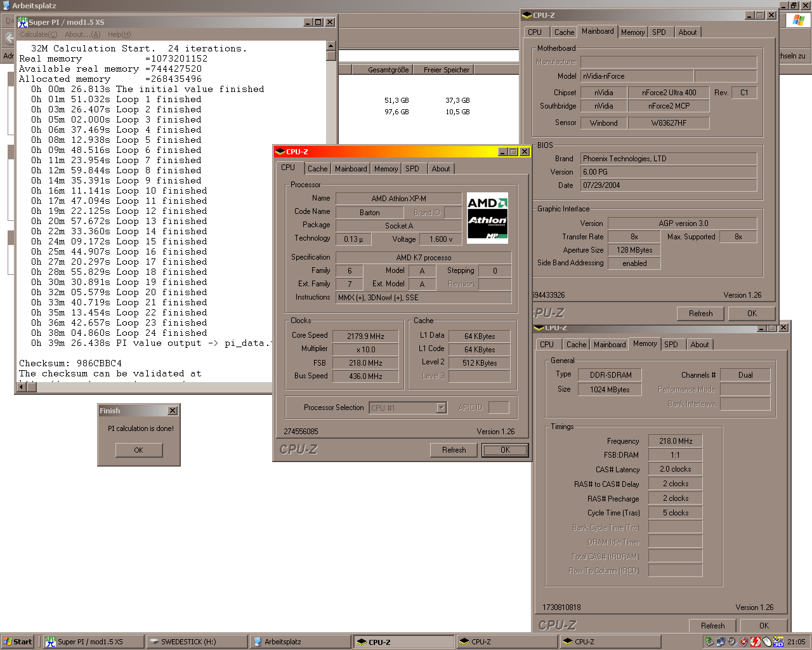This screenshot has width=812, height=650.
Task: Open the sound speaker tray icon
Action: [732, 642]
